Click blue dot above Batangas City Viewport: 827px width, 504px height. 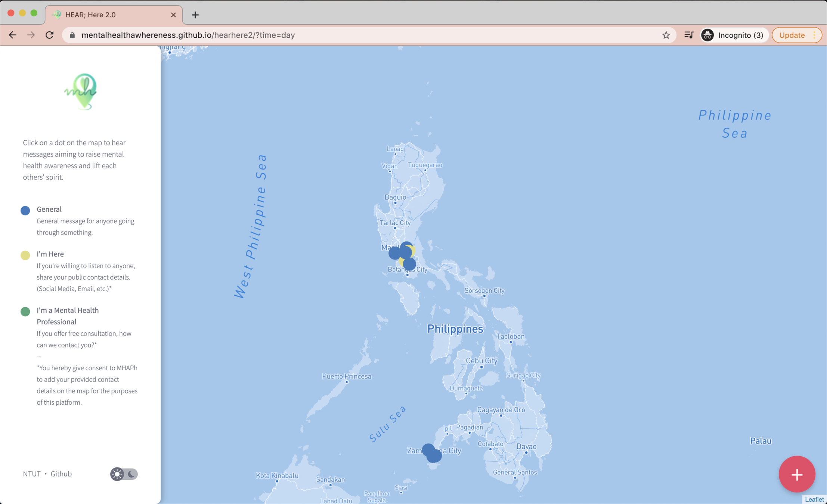click(410, 264)
